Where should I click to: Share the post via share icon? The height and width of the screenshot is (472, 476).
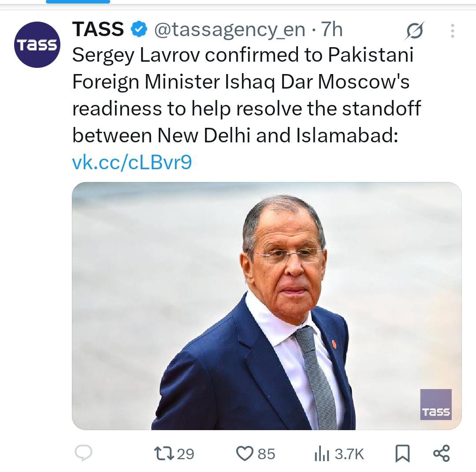point(441,453)
